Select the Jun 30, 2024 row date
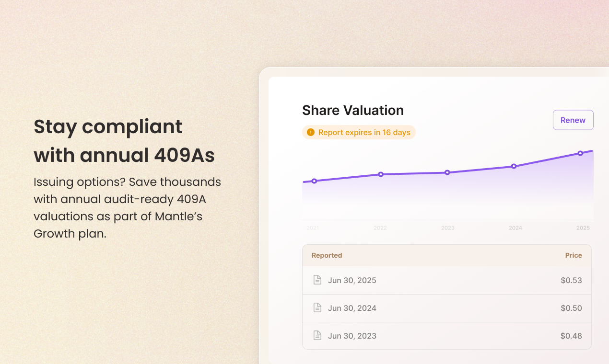Screen dimensions: 609x364 [352, 308]
